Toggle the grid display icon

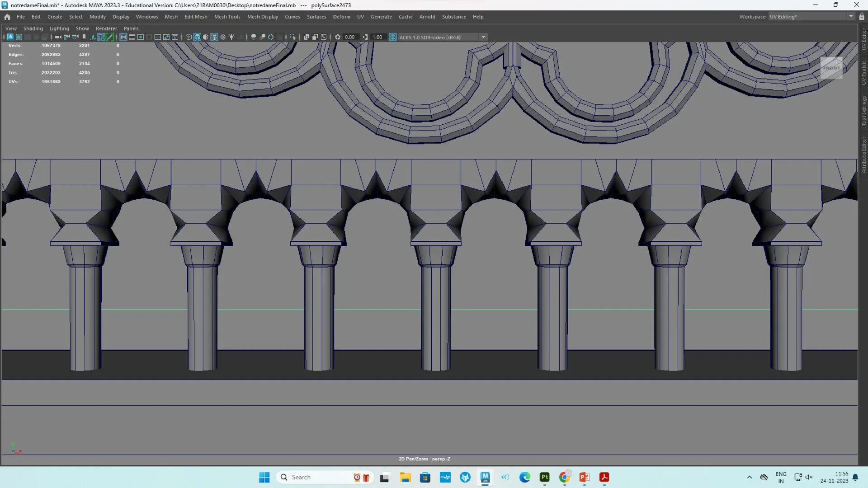[123, 37]
